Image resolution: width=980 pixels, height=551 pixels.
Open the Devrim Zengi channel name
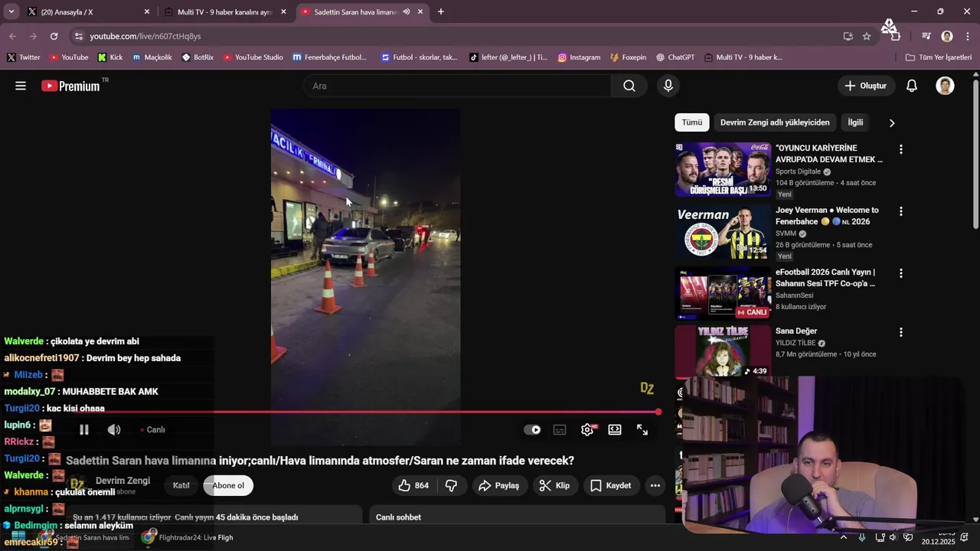(x=122, y=481)
